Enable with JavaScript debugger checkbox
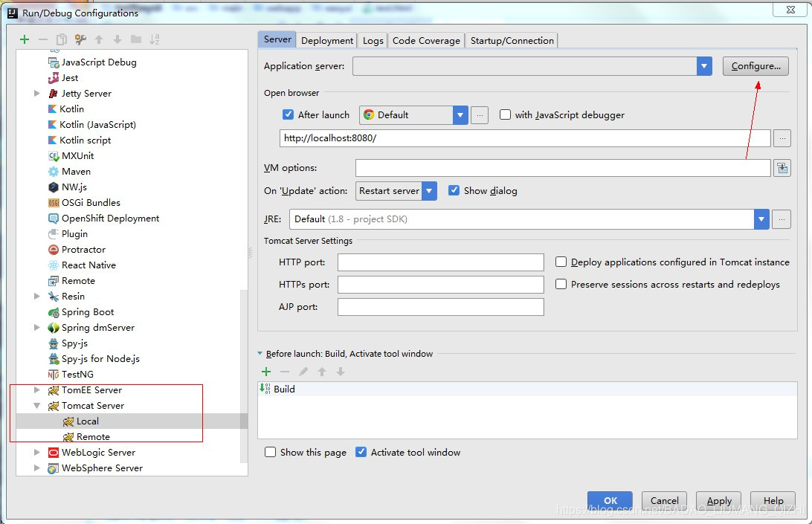The width and height of the screenshot is (812, 524). [x=505, y=114]
